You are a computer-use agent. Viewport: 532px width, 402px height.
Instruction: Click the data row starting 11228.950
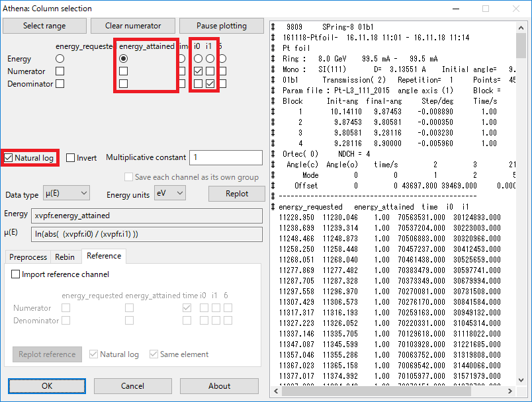(390, 218)
